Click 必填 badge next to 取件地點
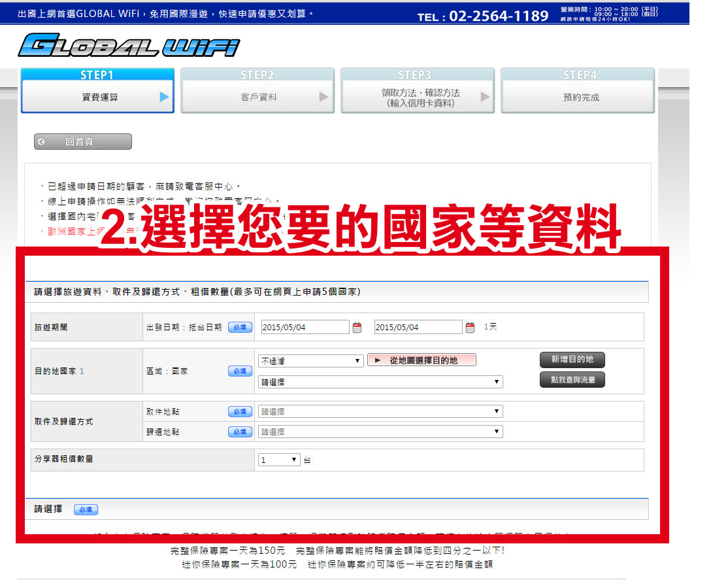728x580 pixels. pos(240,411)
